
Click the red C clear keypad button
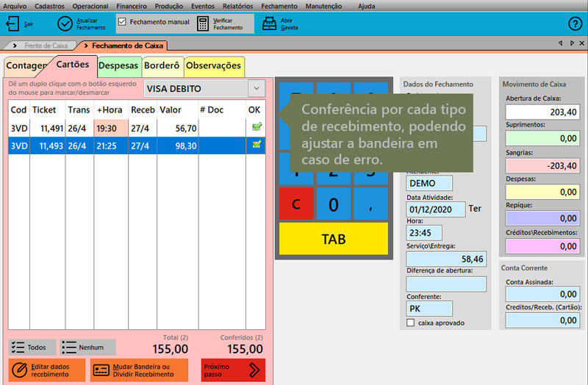296,204
